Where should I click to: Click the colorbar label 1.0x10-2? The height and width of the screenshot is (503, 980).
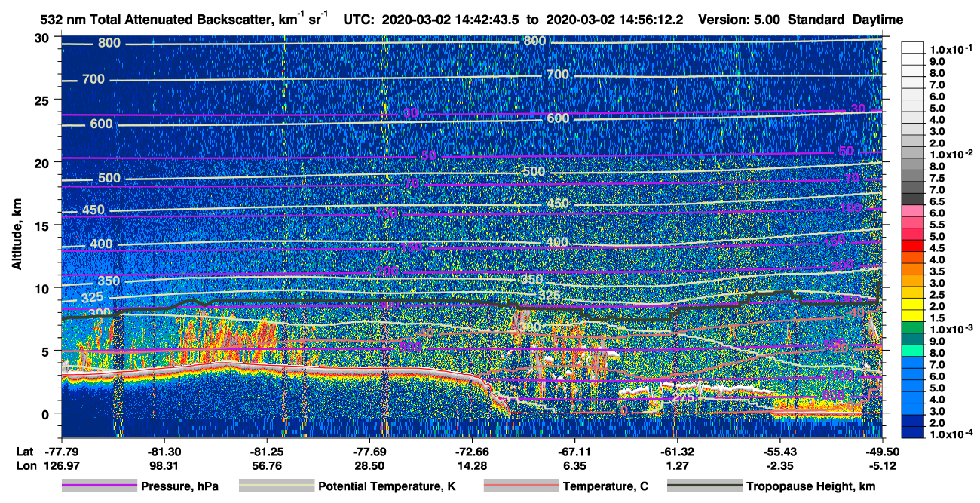coord(951,154)
